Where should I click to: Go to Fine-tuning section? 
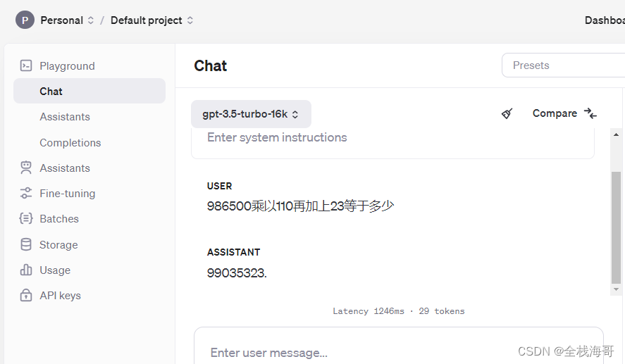(x=68, y=194)
